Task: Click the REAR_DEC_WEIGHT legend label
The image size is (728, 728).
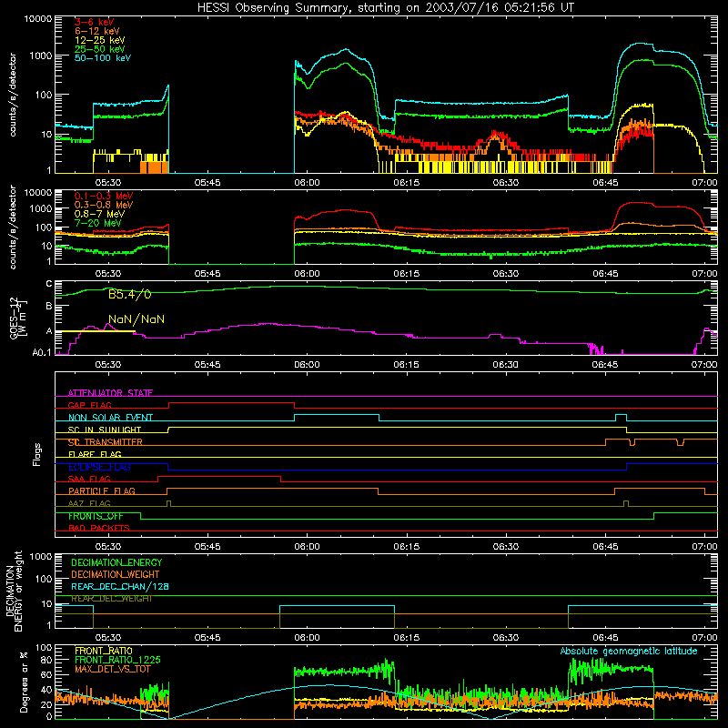Action: pyautogui.click(x=111, y=599)
